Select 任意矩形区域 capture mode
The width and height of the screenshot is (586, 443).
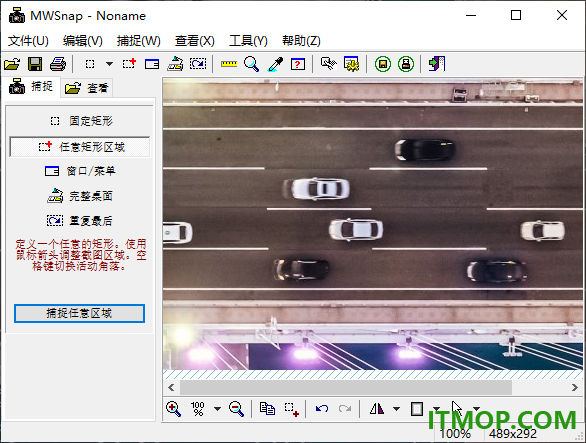pos(80,147)
